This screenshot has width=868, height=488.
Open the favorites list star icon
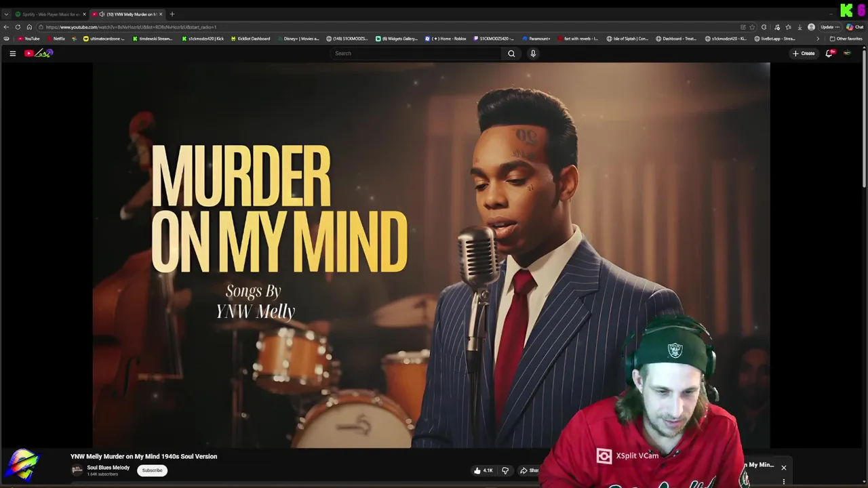point(788,27)
